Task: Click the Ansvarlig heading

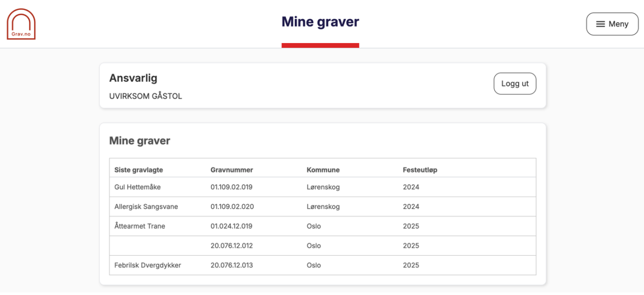Action: [x=133, y=78]
